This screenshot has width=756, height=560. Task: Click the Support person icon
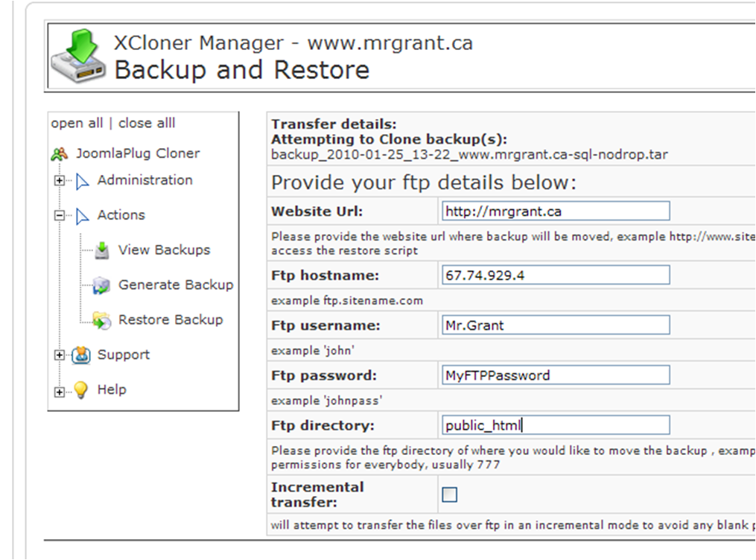pos(81,355)
